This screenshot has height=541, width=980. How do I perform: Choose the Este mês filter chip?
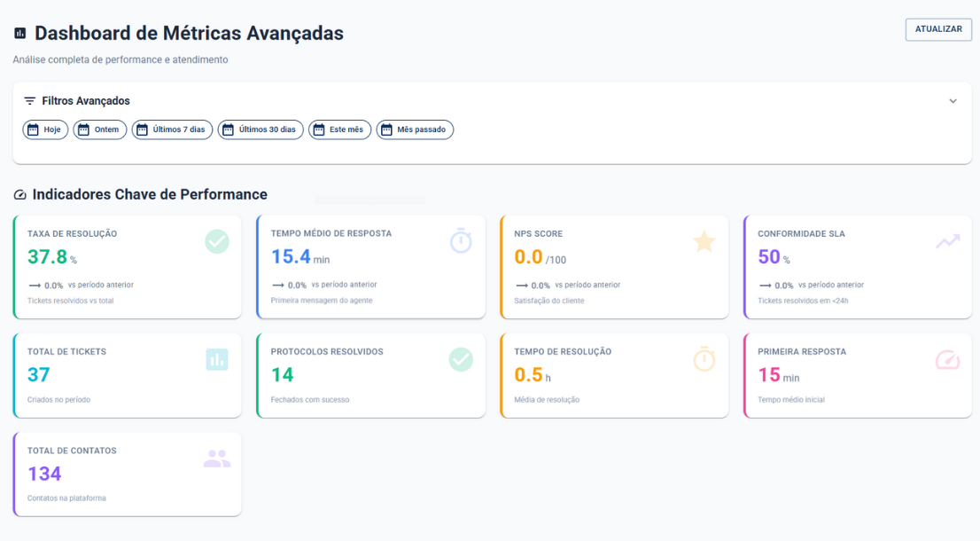pos(339,129)
